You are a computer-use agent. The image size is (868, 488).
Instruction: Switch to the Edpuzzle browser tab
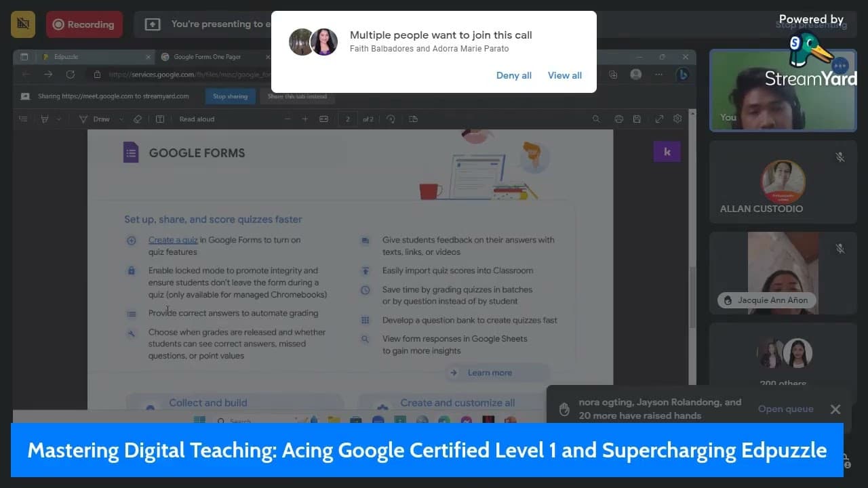pos(95,57)
